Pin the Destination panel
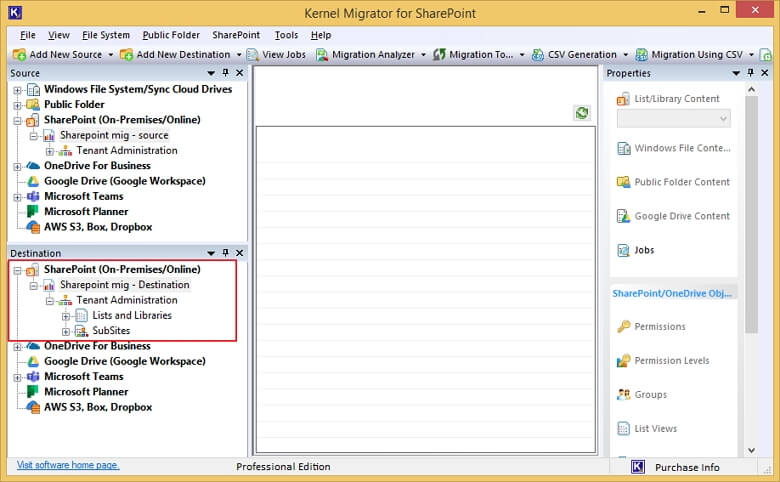 (225, 253)
